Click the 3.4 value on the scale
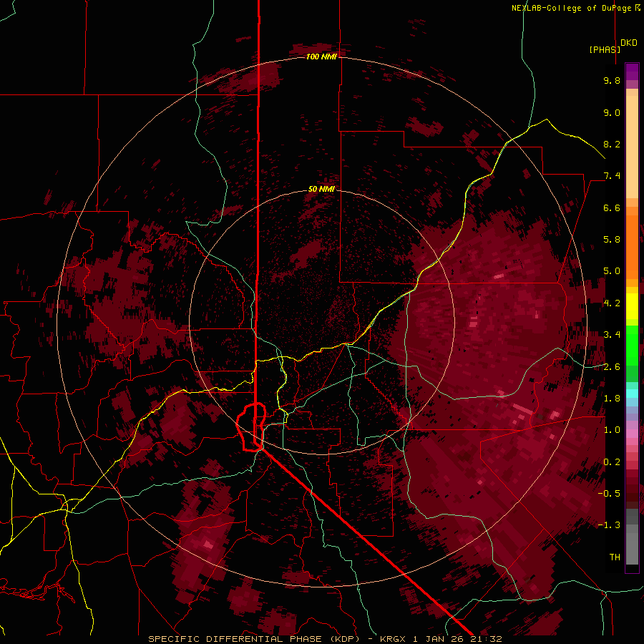 tap(612, 335)
